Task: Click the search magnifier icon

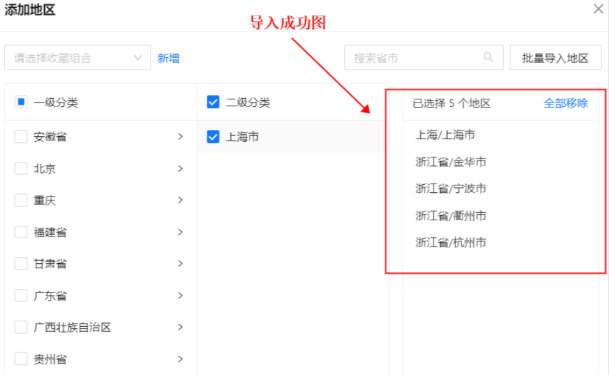Action: 488,57
